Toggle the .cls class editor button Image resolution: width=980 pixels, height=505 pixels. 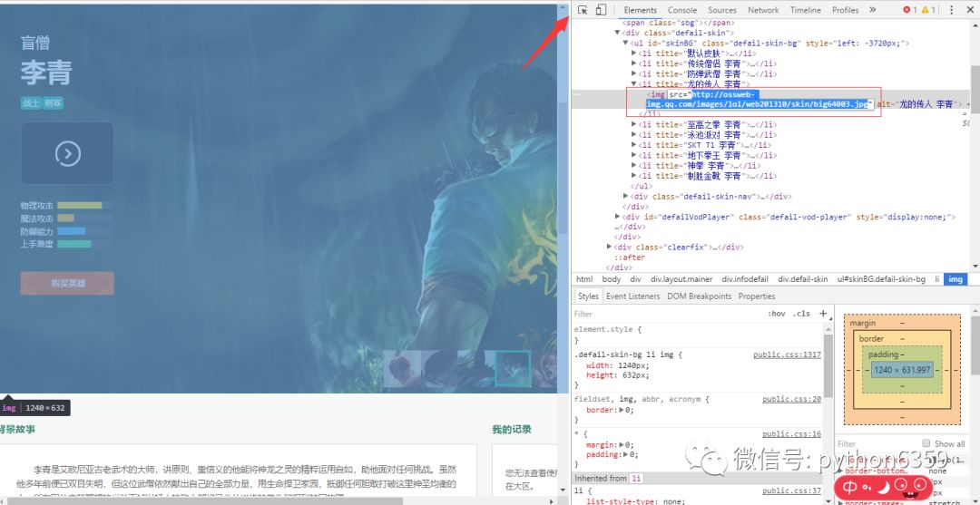tap(801, 314)
